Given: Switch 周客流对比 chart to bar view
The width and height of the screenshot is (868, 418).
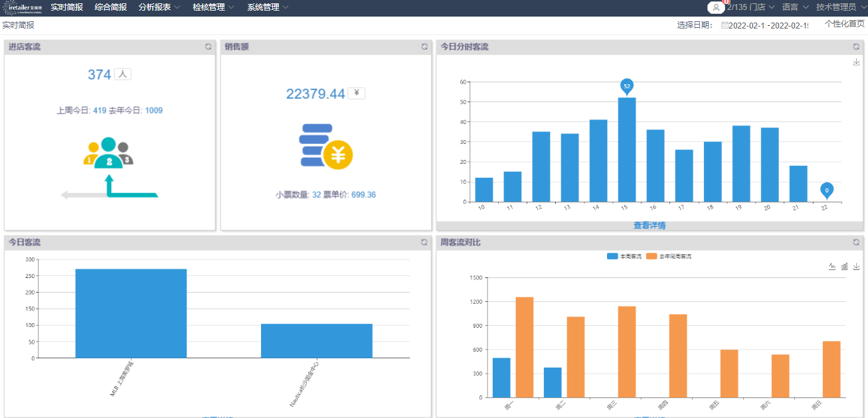Looking at the screenshot, I should [x=844, y=267].
